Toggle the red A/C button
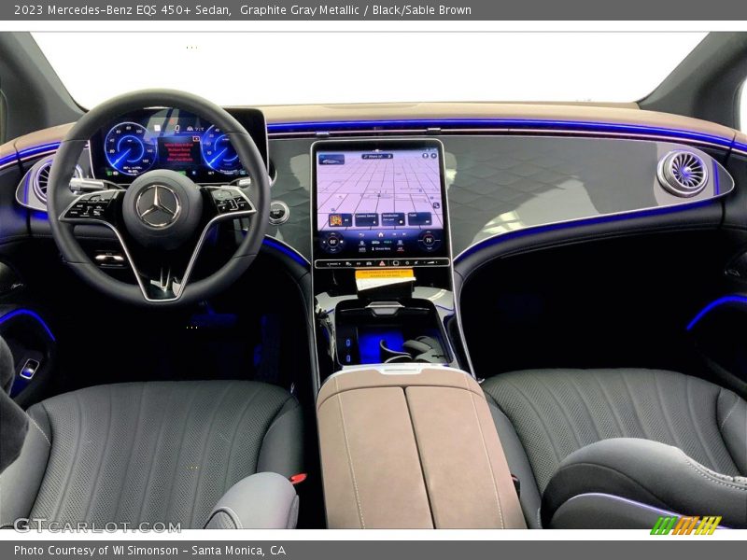Viewport: 747px width, 560px height. point(401,249)
